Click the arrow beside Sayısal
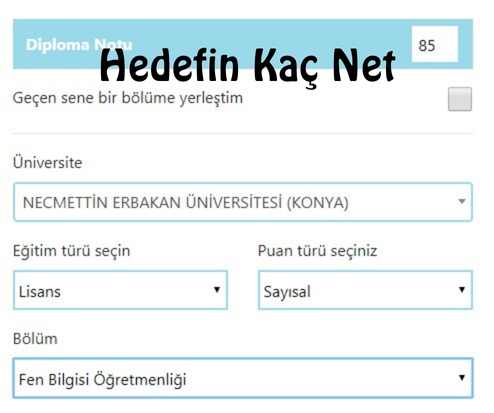 (x=462, y=290)
